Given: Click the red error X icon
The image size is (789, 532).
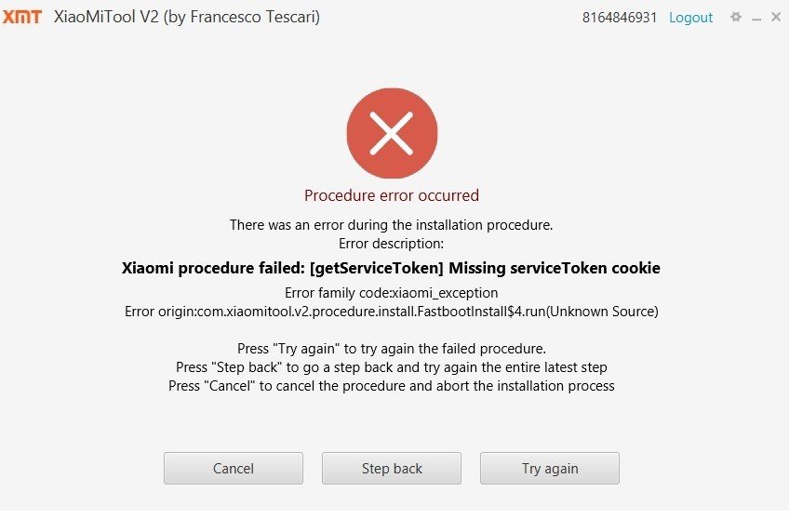Looking at the screenshot, I should [x=392, y=134].
